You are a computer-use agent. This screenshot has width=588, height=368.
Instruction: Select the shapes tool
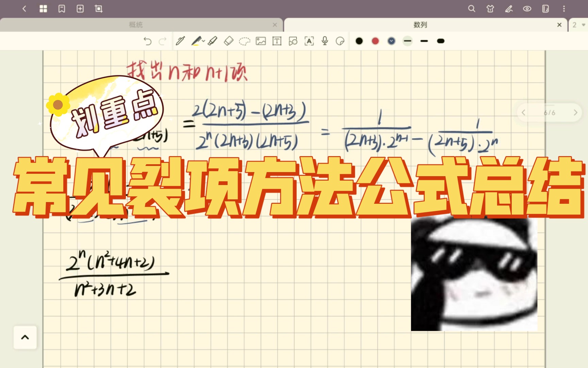point(293,41)
